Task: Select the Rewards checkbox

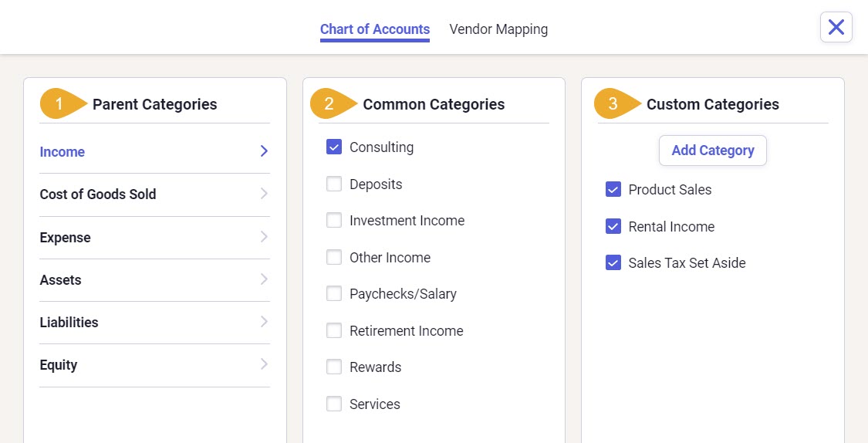Action: pos(334,367)
